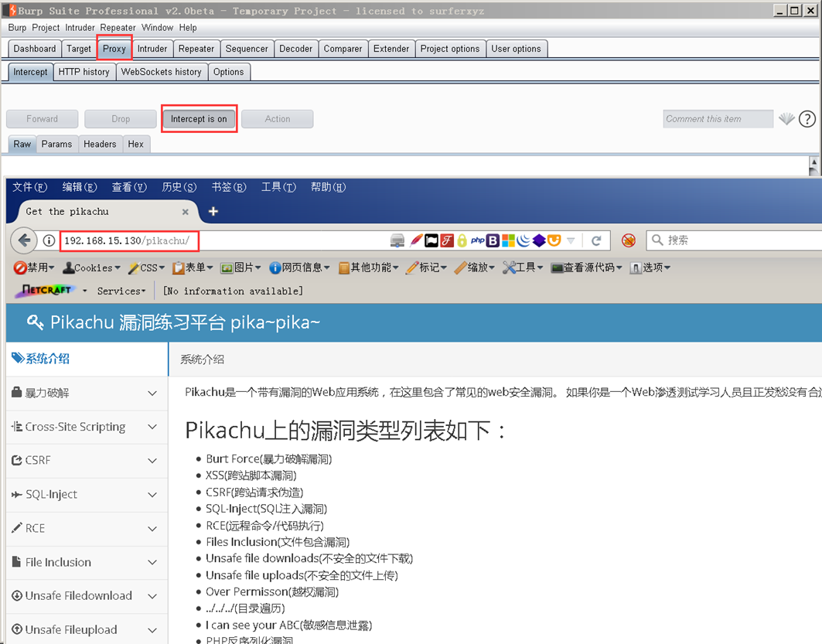This screenshot has height=644, width=822.
Task: Open the WebSockets history sub-tab
Action: click(x=161, y=72)
